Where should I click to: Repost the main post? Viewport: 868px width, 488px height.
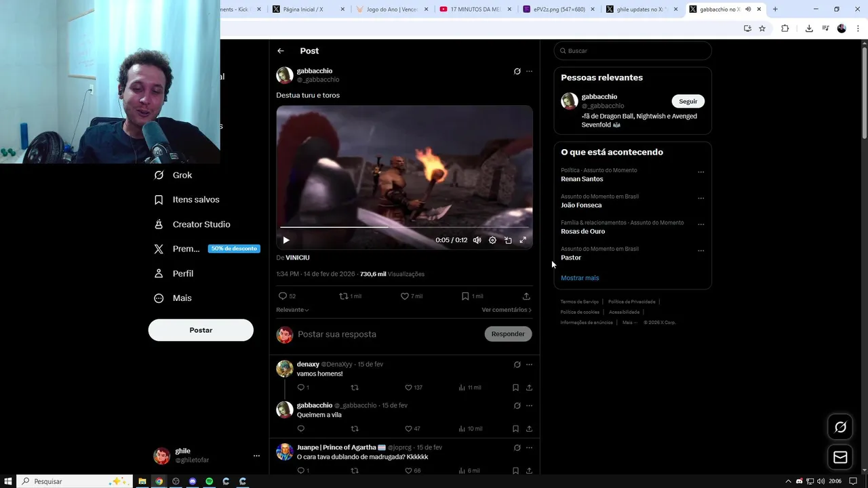[x=351, y=296]
